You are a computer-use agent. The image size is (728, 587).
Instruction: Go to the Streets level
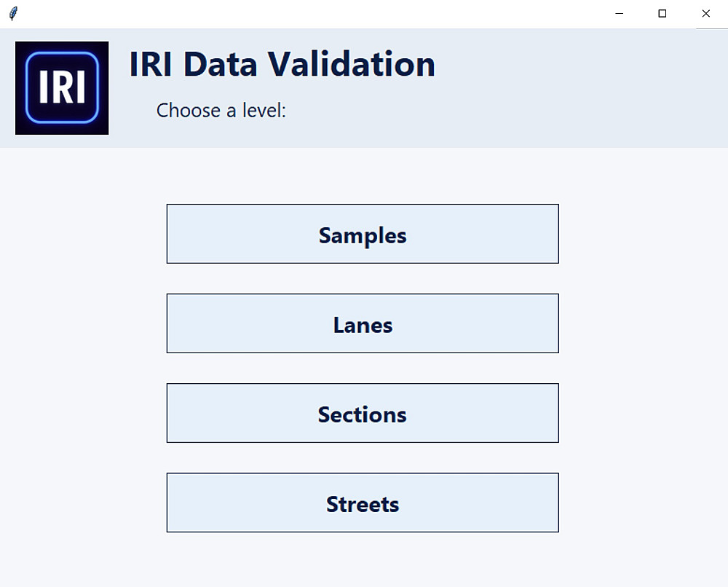tap(363, 503)
